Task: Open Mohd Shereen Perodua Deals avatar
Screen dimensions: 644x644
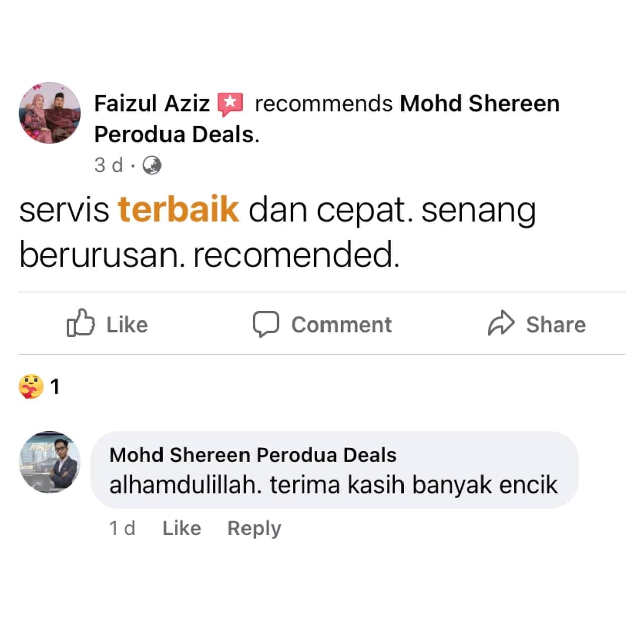Action: (50, 461)
